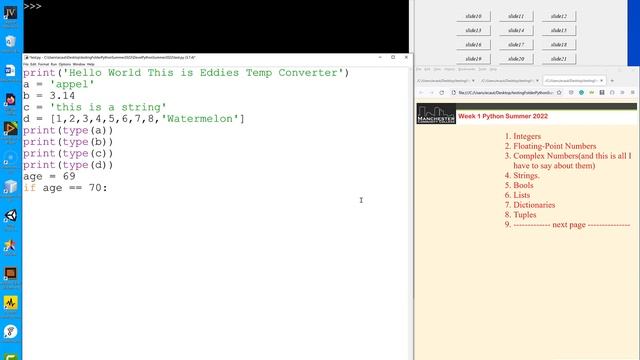
Task: Open the colorful star desktop shortcut
Action: coord(10,245)
